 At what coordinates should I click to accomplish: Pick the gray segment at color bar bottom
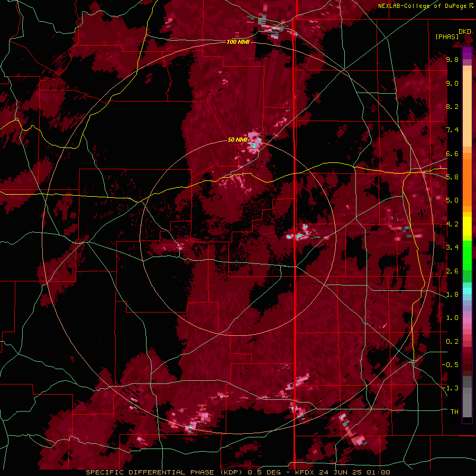pyautogui.click(x=467, y=404)
